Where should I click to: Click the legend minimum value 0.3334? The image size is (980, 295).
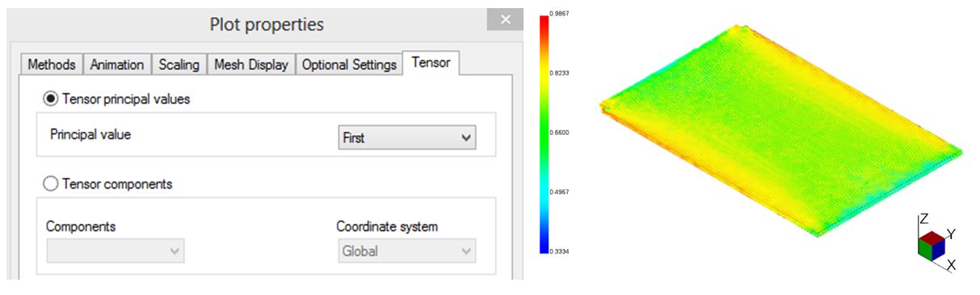coord(560,252)
